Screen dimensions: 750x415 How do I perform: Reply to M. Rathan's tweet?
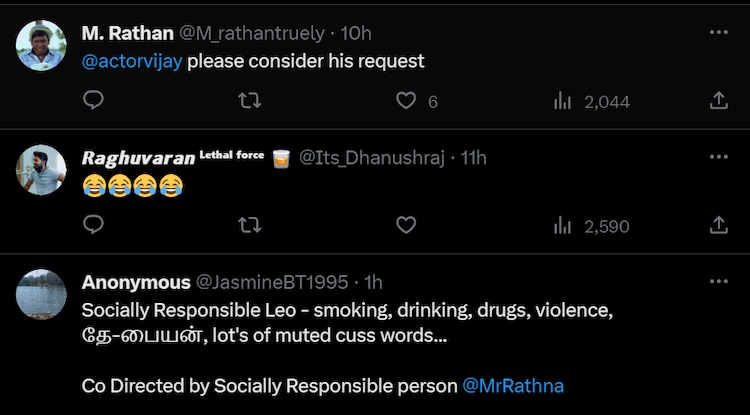93,100
